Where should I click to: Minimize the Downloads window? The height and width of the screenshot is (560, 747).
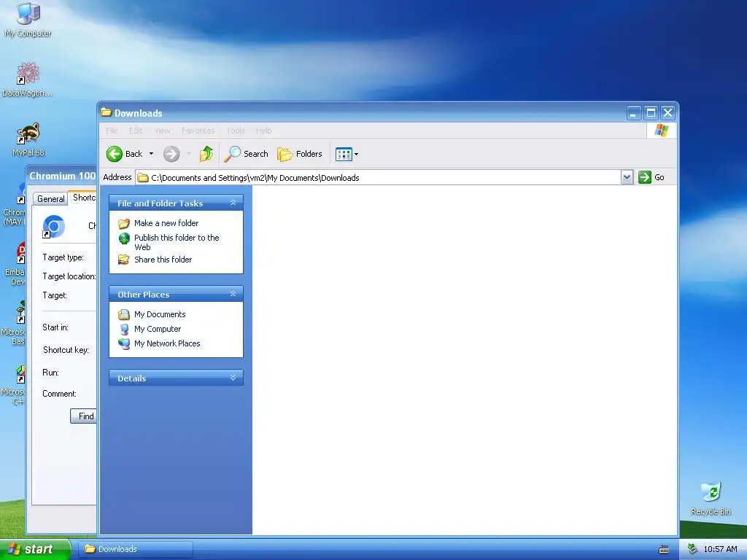tap(634, 113)
